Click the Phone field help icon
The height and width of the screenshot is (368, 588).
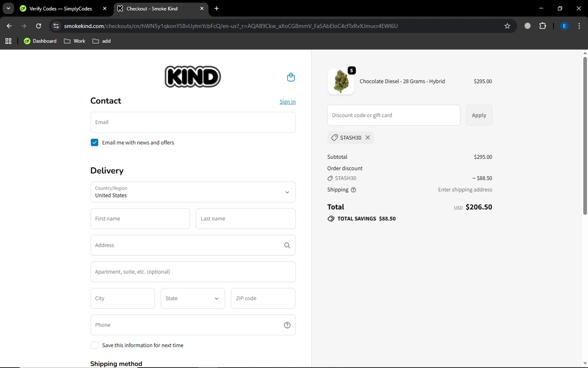(287, 325)
